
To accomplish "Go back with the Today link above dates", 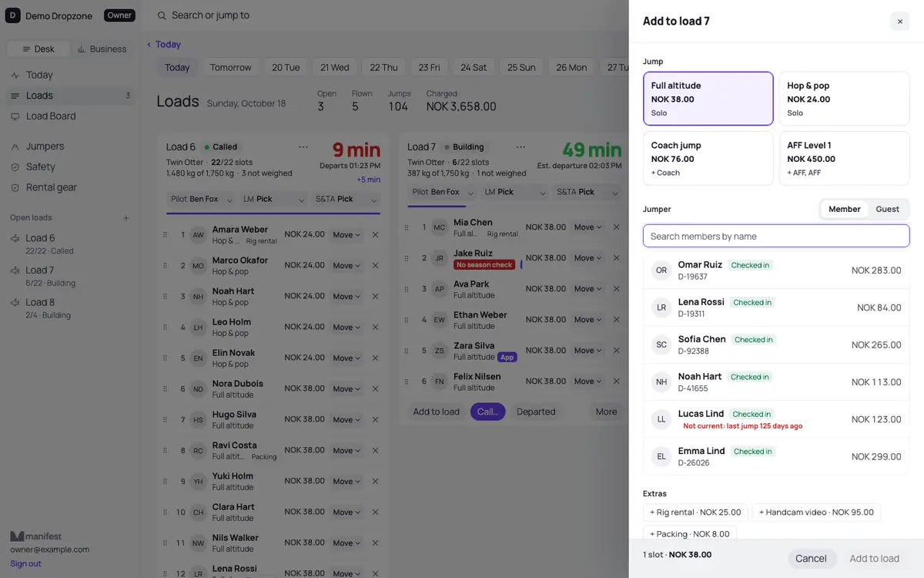I will [164, 45].
